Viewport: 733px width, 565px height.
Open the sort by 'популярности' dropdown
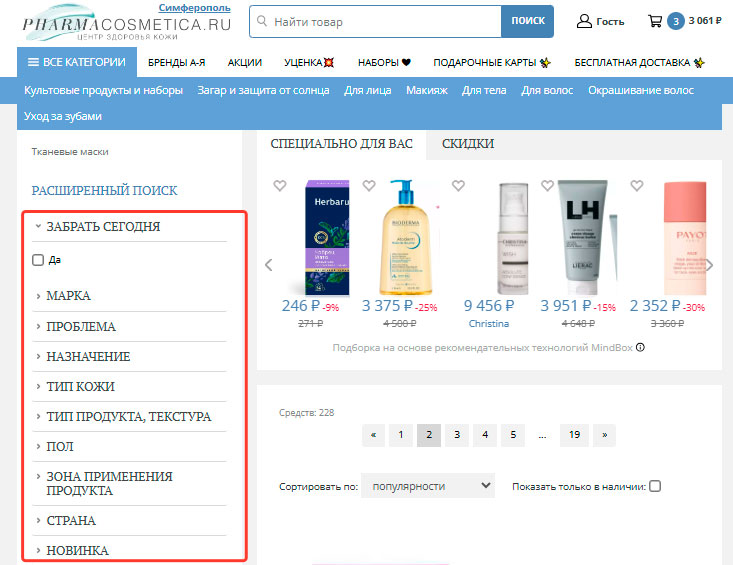tap(428, 486)
